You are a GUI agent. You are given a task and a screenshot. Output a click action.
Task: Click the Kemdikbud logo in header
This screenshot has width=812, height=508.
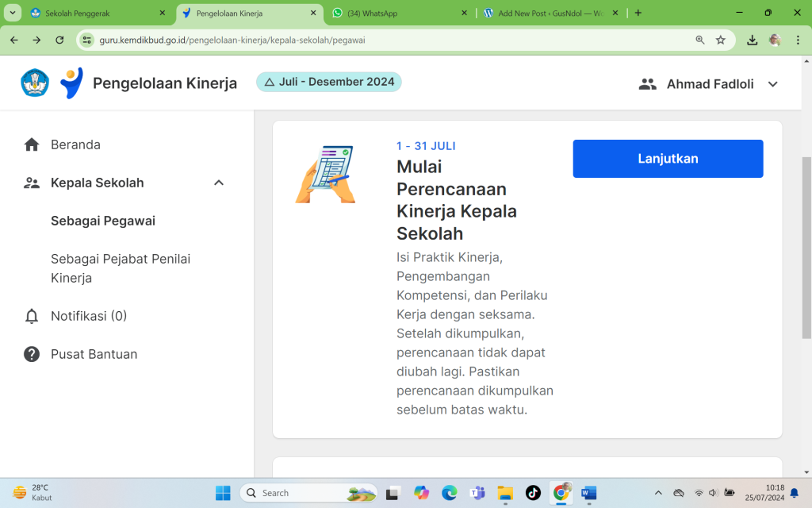35,83
